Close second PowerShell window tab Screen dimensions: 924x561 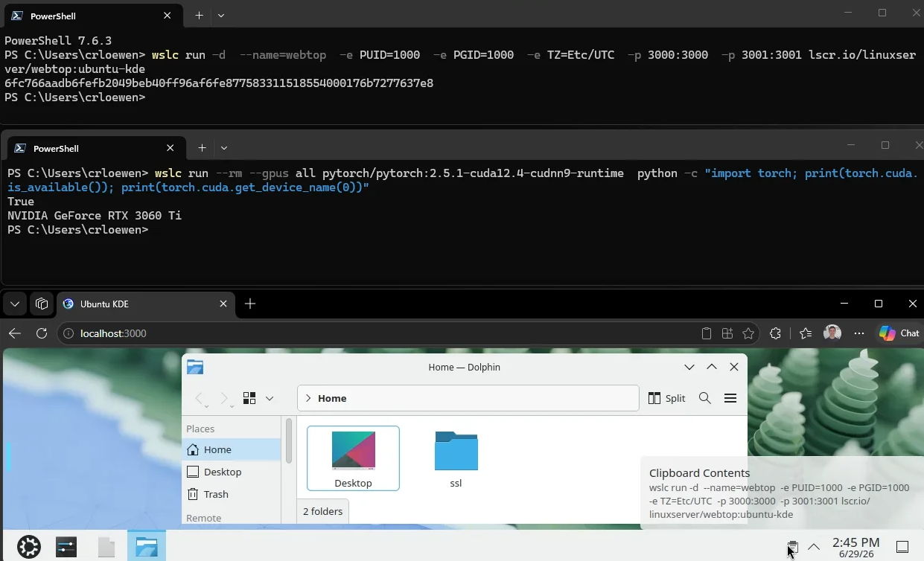(171, 148)
